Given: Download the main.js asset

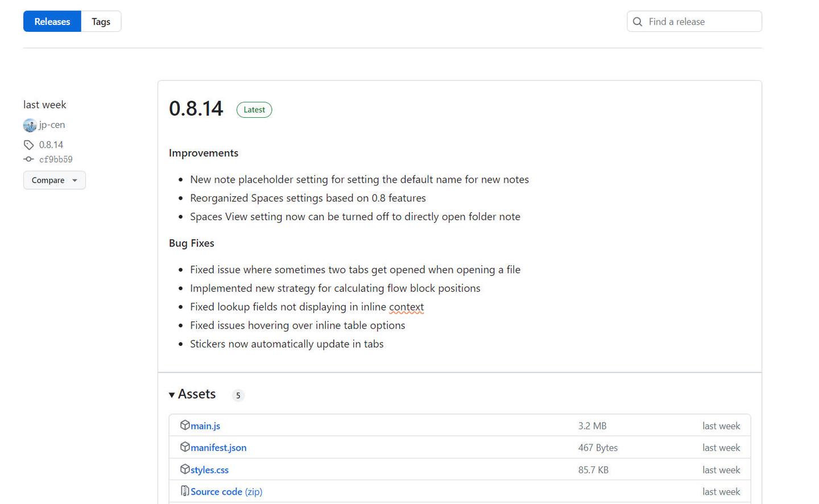Looking at the screenshot, I should 205,426.
